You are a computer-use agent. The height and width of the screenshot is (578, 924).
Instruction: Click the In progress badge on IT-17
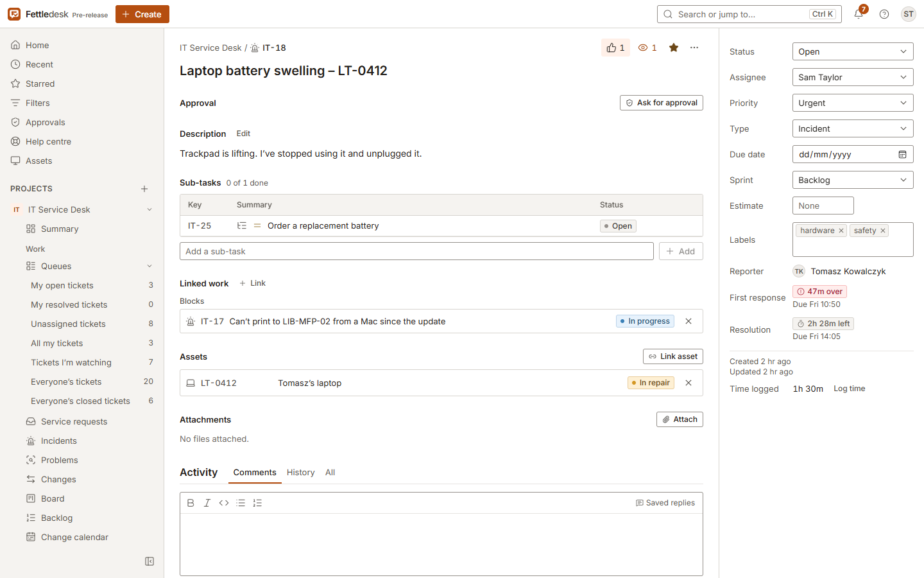tap(645, 321)
